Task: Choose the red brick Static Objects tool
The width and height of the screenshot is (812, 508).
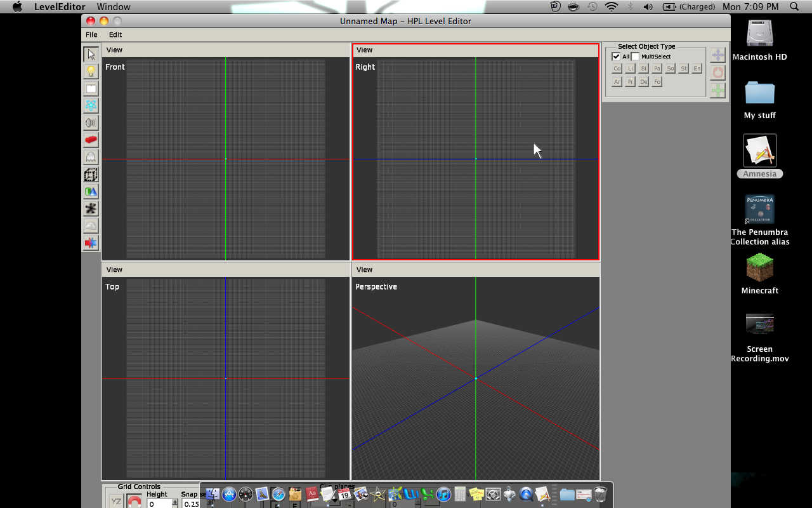Action: point(91,140)
